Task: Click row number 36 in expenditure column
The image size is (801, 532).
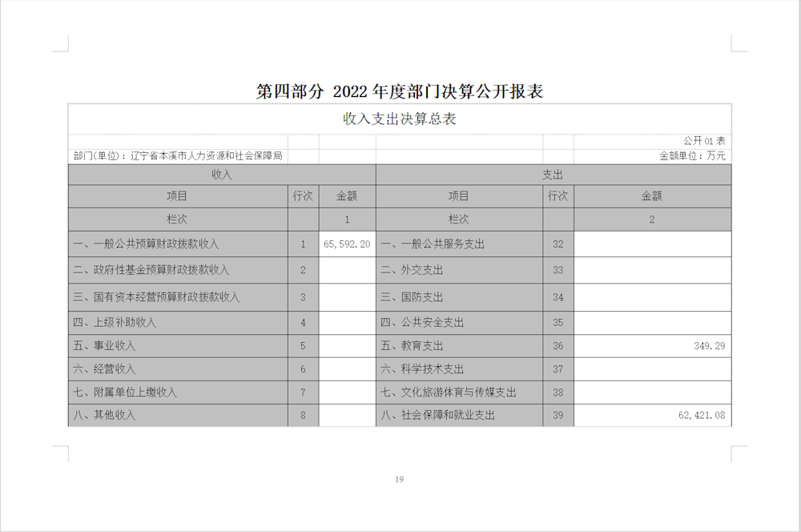Action: pos(557,346)
